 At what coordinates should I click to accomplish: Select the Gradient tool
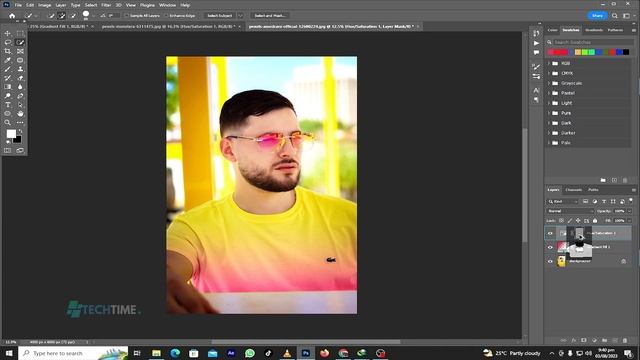(8, 87)
